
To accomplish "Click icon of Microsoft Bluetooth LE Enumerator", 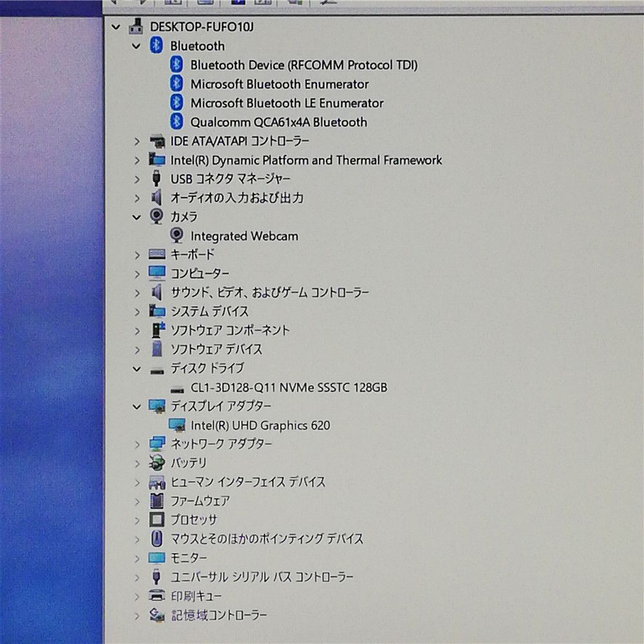I will [176, 102].
